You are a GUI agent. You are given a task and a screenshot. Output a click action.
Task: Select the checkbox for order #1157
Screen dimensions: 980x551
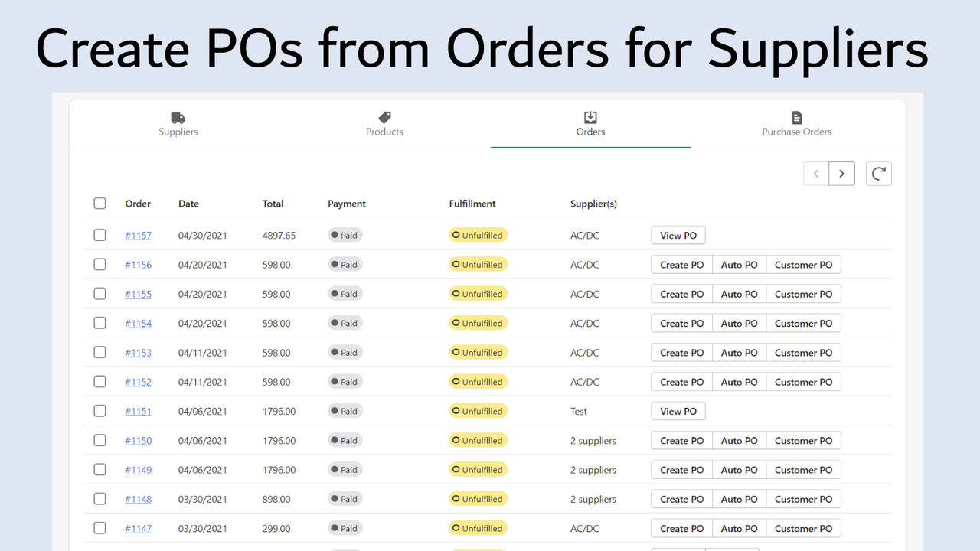pos(100,235)
